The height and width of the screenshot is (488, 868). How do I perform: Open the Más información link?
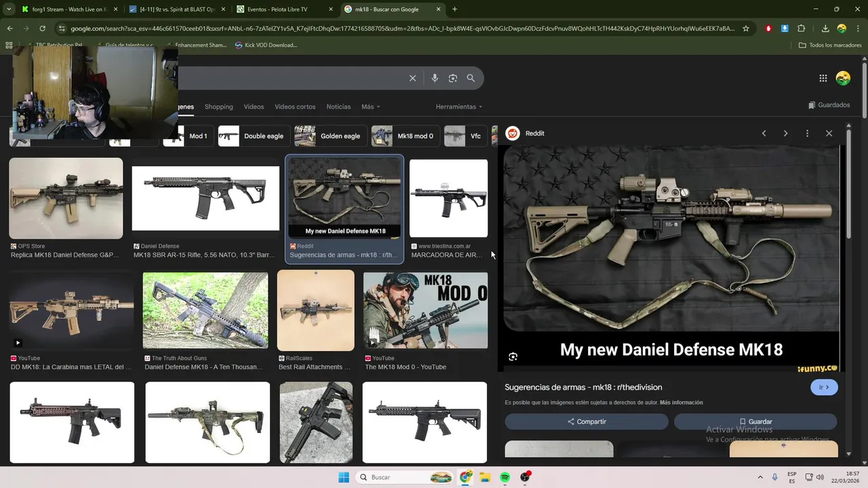[681, 403]
